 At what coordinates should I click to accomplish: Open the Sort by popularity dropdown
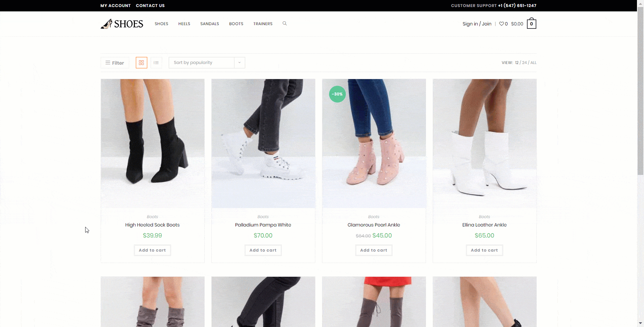201,63
